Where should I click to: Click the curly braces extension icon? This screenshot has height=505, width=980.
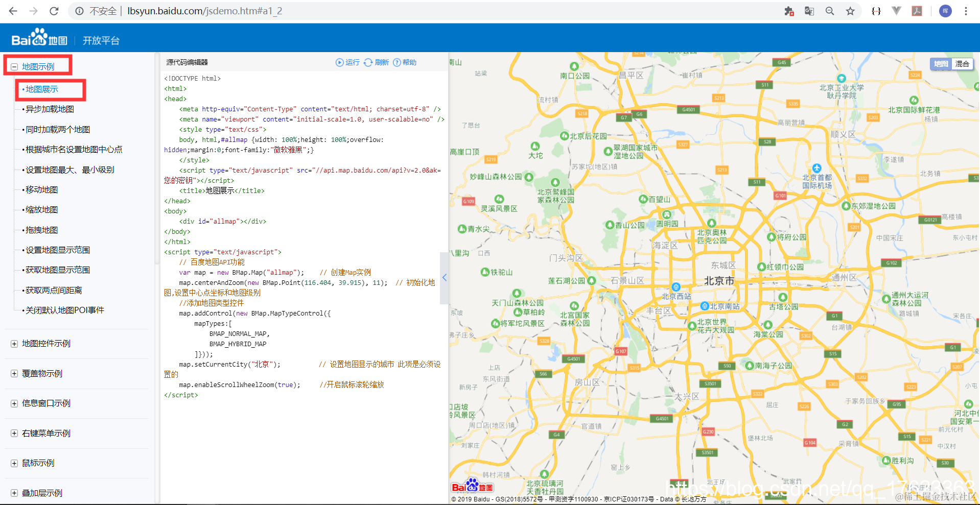tap(876, 11)
